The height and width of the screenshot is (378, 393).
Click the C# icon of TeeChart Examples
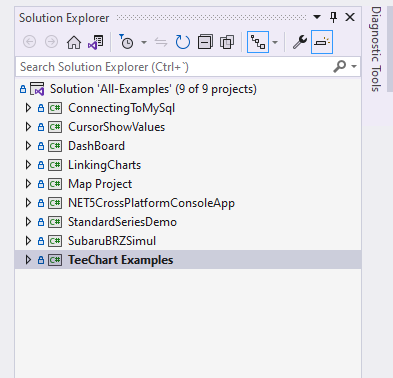[55, 260]
